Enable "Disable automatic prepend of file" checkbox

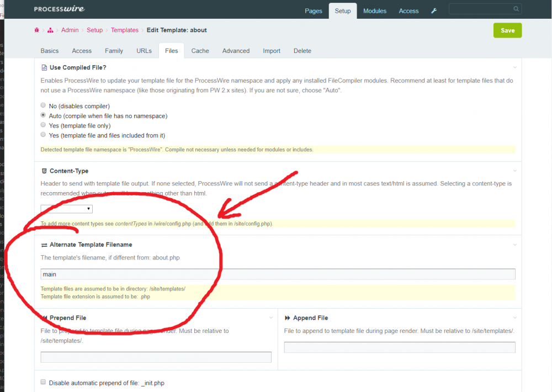44,382
